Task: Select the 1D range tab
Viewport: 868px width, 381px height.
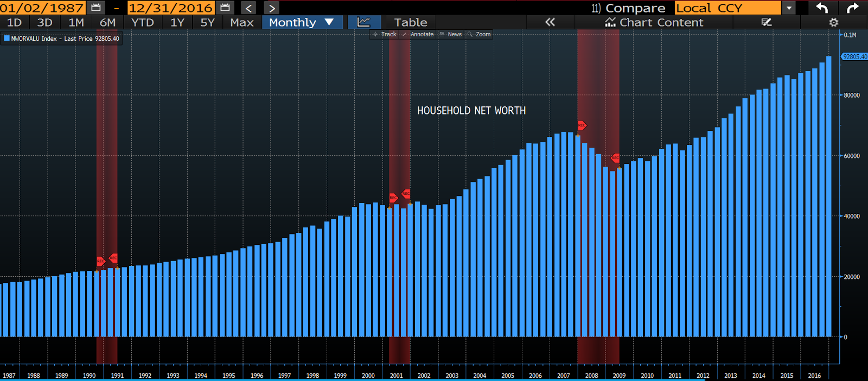Action: [14, 22]
